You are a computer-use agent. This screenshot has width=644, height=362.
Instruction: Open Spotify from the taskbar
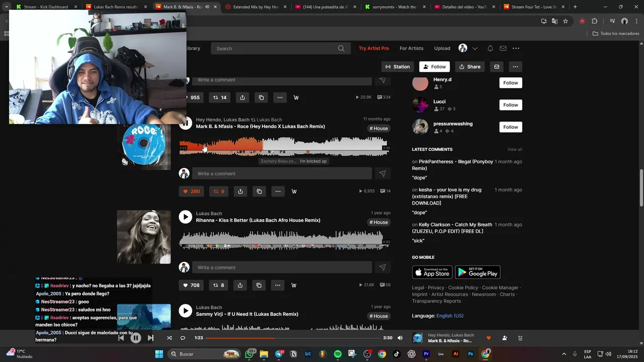[338, 354]
